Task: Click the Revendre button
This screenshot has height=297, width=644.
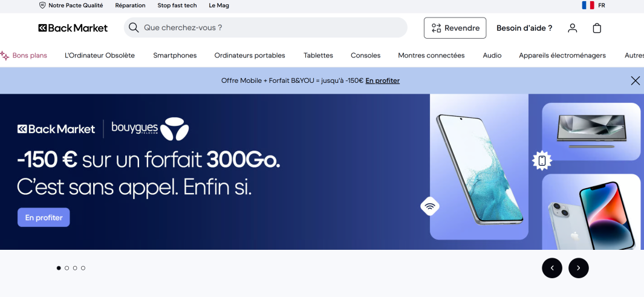Action: tap(455, 28)
